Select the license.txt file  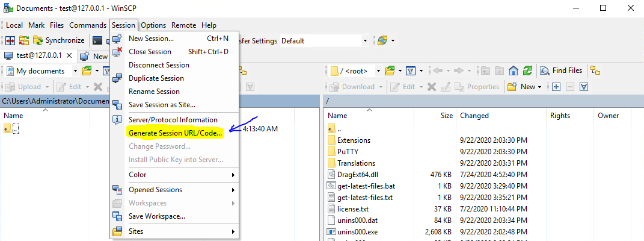click(353, 209)
